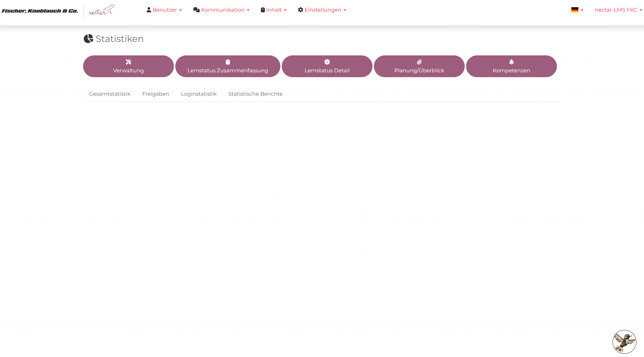Expand the Benutzer dropdown menu
Image resolution: width=644 pixels, height=357 pixels.
click(x=164, y=10)
